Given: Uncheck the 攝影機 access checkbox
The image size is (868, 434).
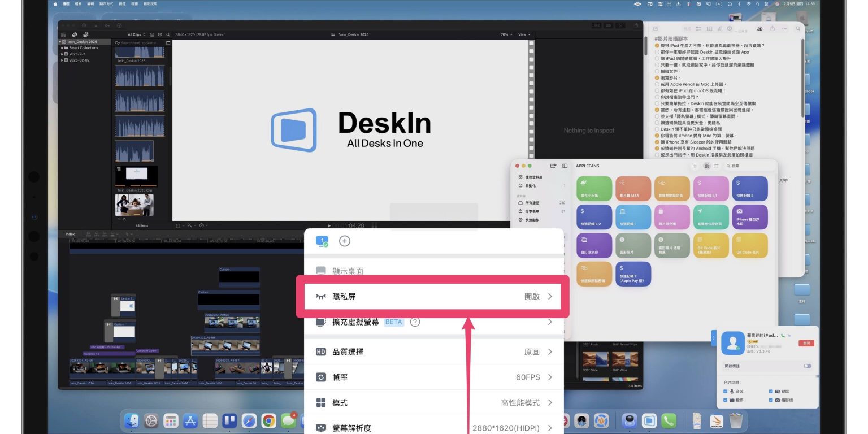Looking at the screenshot, I should coord(771,400).
